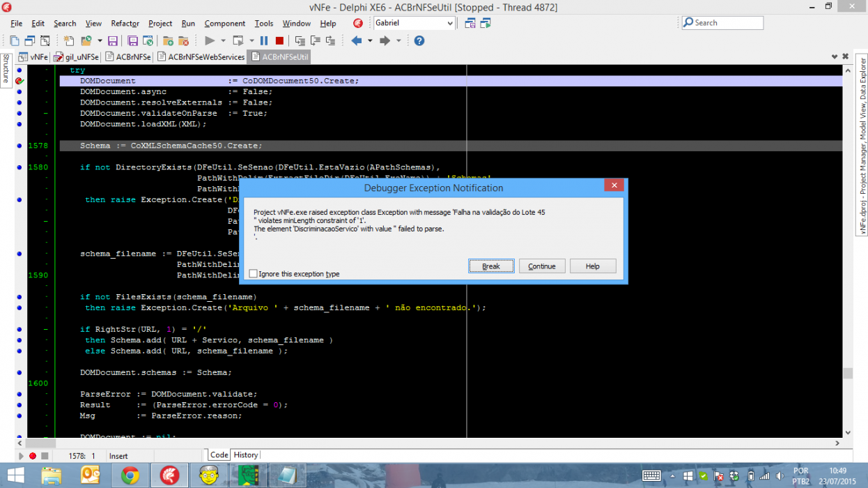
Task: Click the Help question mark toolbar icon
Action: pos(419,41)
